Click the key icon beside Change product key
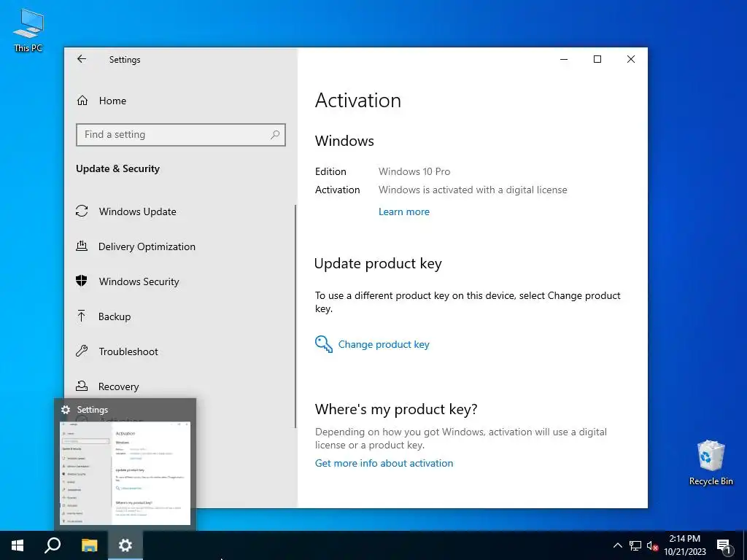Image resolution: width=747 pixels, height=560 pixels. pyautogui.click(x=324, y=344)
